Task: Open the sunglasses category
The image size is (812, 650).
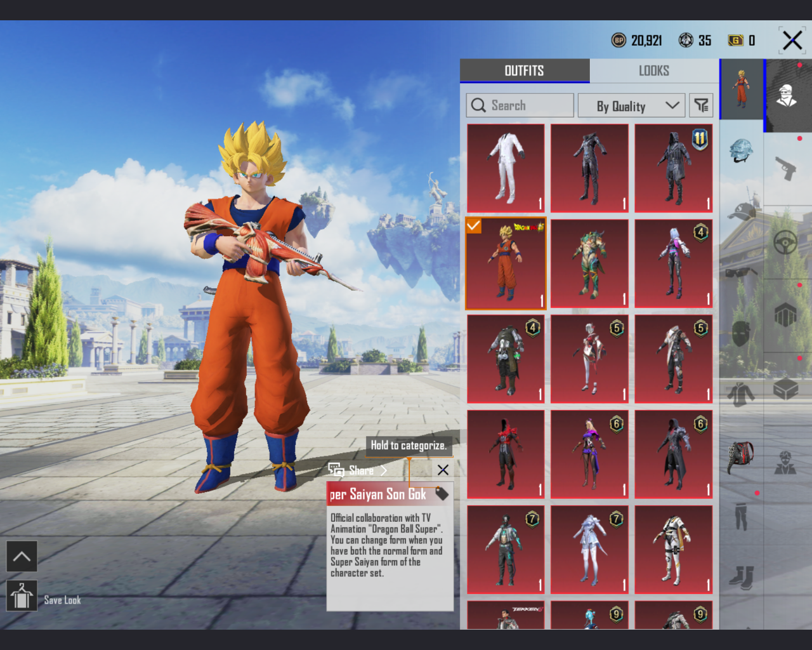Action: (741, 272)
